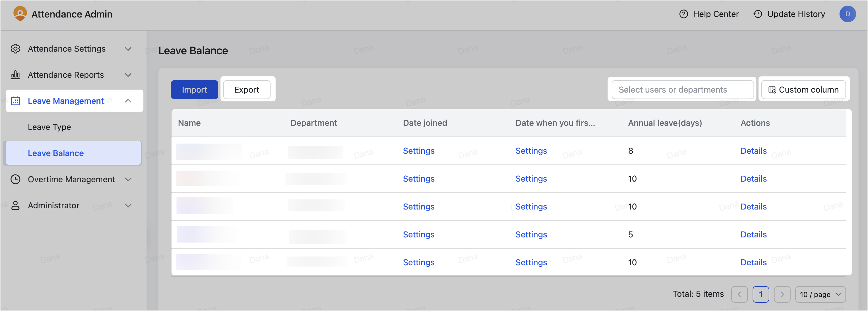The image size is (868, 311).
Task: Open Custom column settings
Action: [803, 90]
